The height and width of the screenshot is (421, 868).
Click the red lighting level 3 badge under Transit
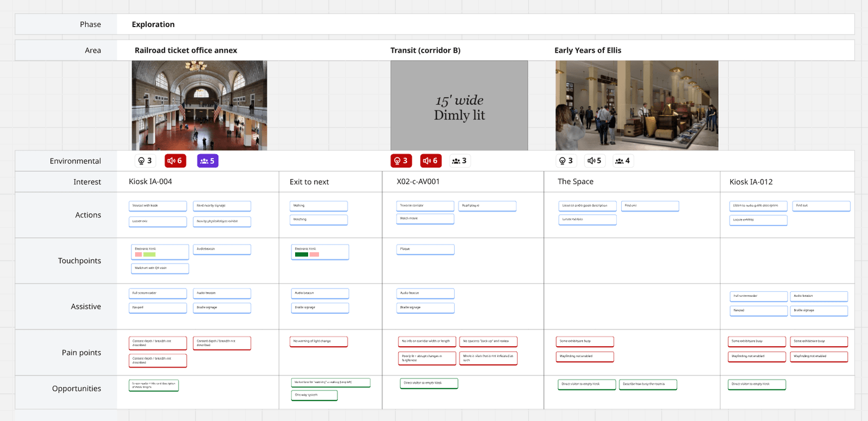401,161
